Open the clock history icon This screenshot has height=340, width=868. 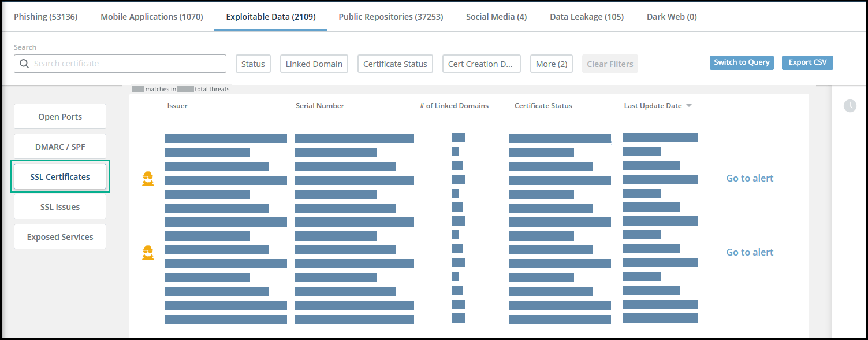tap(850, 106)
